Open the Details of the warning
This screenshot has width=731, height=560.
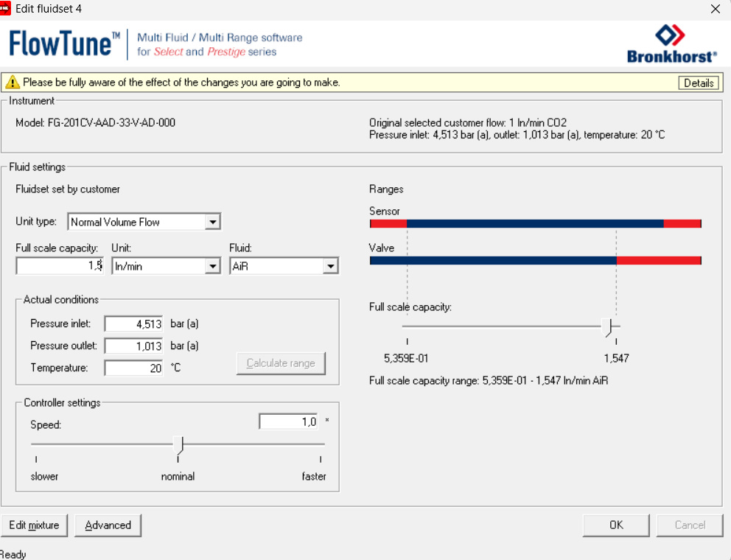(698, 83)
